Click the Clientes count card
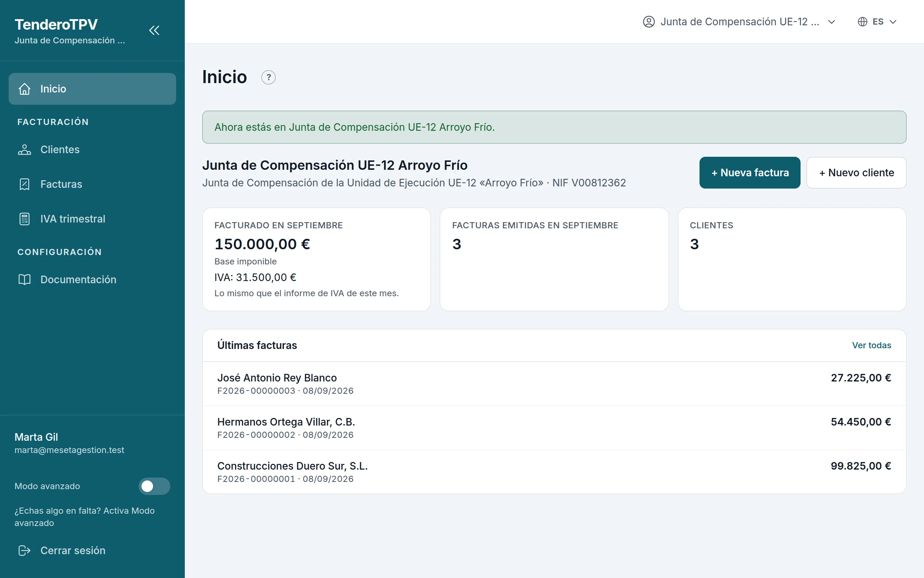This screenshot has width=924, height=578. pyautogui.click(x=792, y=259)
